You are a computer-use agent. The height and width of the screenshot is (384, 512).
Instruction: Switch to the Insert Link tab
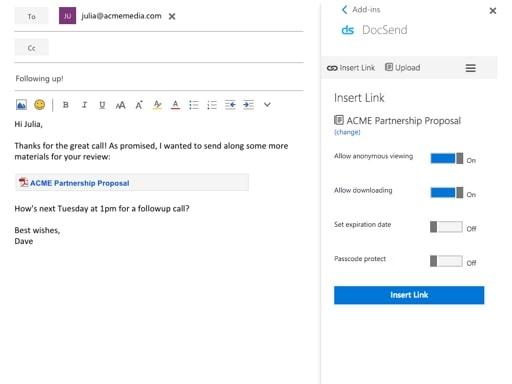[x=351, y=68]
